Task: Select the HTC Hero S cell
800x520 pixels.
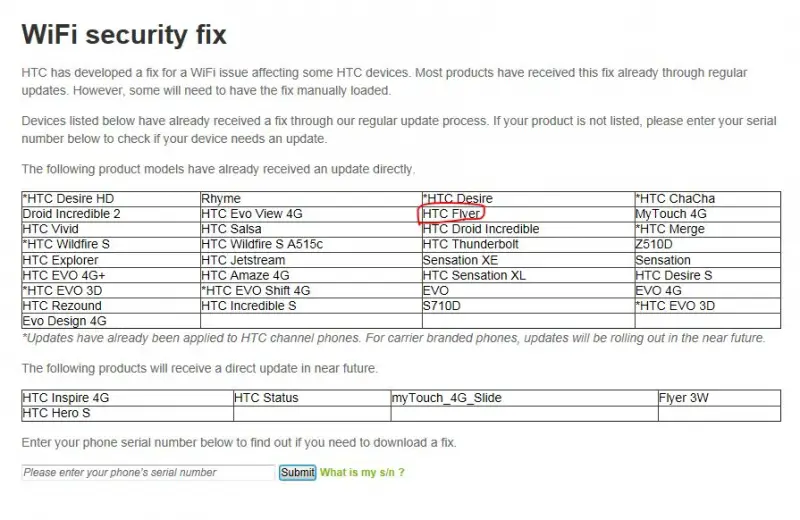Action: click(128, 413)
